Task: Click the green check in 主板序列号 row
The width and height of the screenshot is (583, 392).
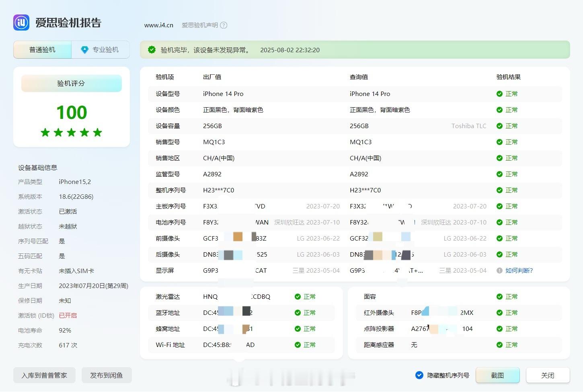Action: point(499,206)
